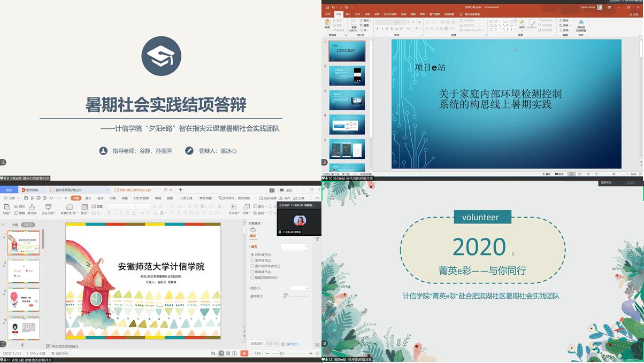644x363 pixels.
Task: Toggle PowerPoint Comments (批注) in status bar
Action: (559, 174)
